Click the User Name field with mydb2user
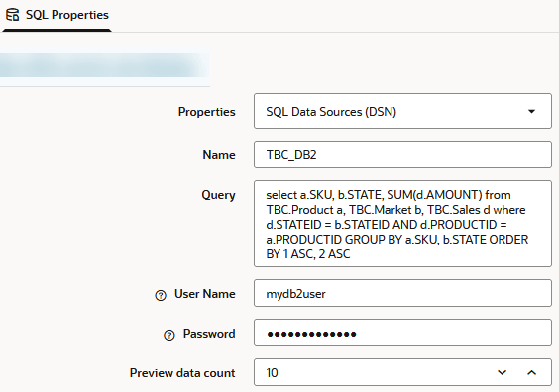This screenshot has height=392, width=559. 402,293
